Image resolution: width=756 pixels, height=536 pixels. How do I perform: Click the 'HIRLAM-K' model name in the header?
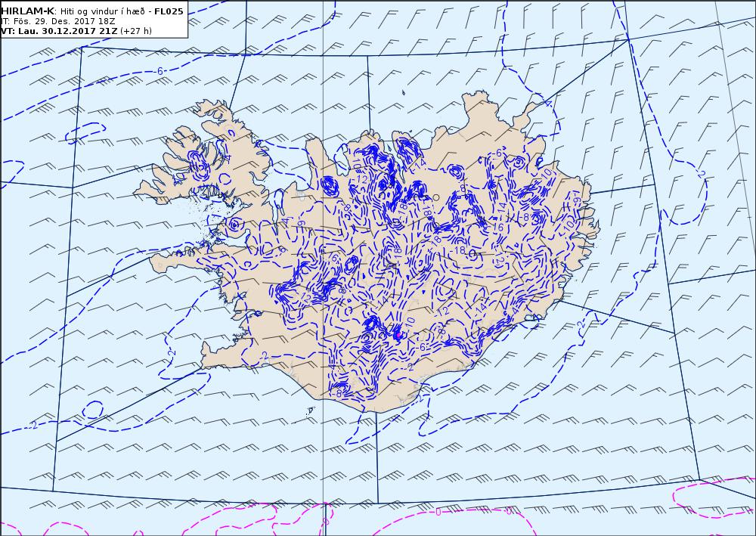[x=28, y=11]
